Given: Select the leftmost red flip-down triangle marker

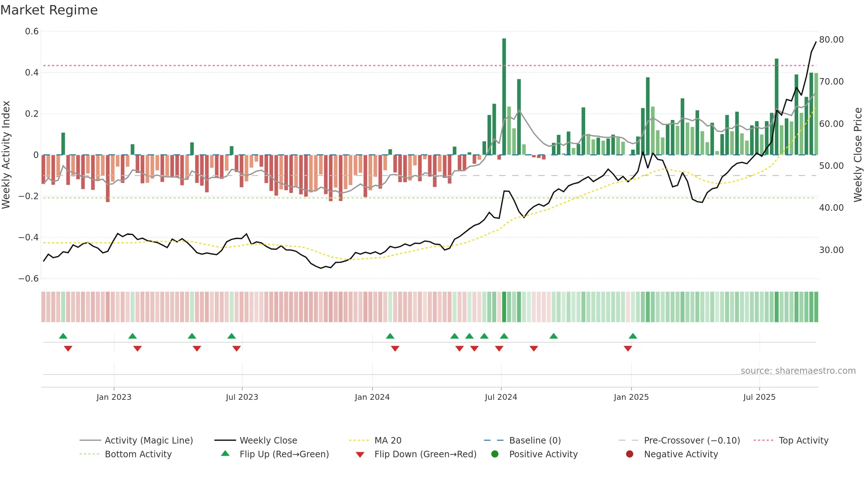Looking at the screenshot, I should tap(68, 348).
